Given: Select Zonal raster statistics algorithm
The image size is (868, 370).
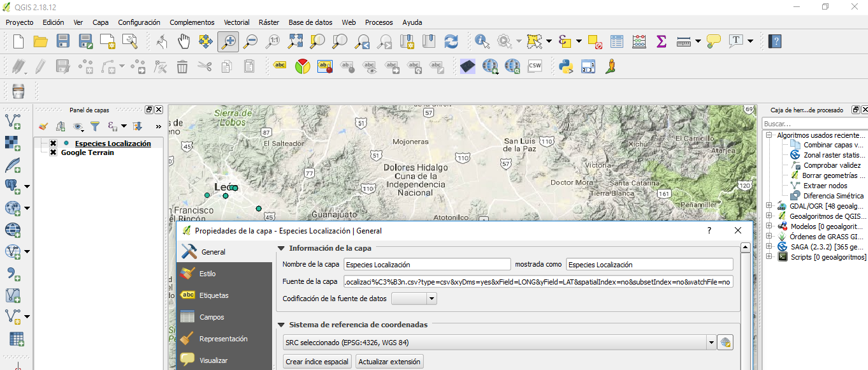Looking at the screenshot, I should 834,155.
